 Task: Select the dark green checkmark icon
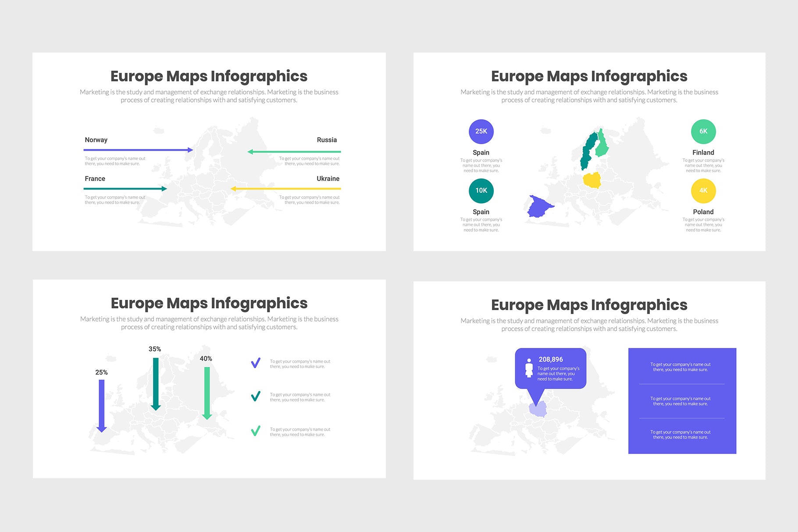click(x=256, y=397)
